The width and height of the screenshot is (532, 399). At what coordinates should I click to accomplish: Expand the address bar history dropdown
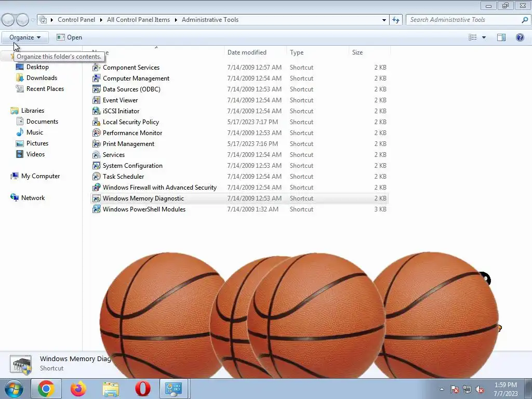point(384,20)
